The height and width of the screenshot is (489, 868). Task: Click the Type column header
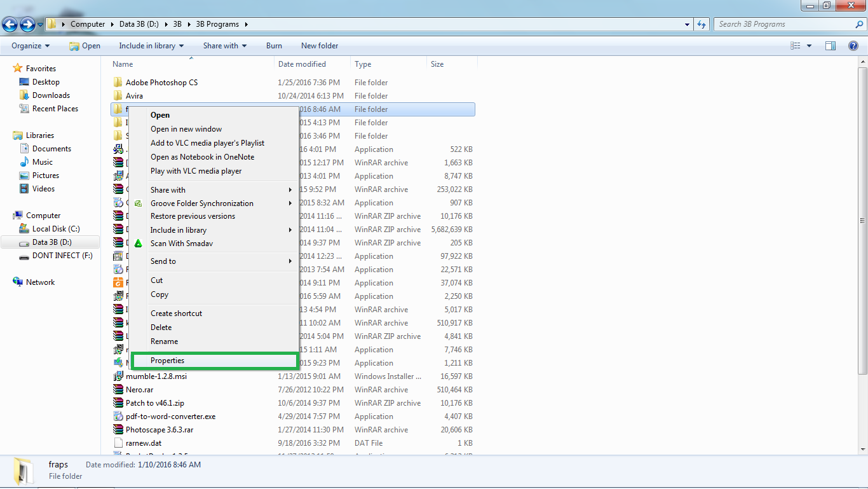point(389,64)
